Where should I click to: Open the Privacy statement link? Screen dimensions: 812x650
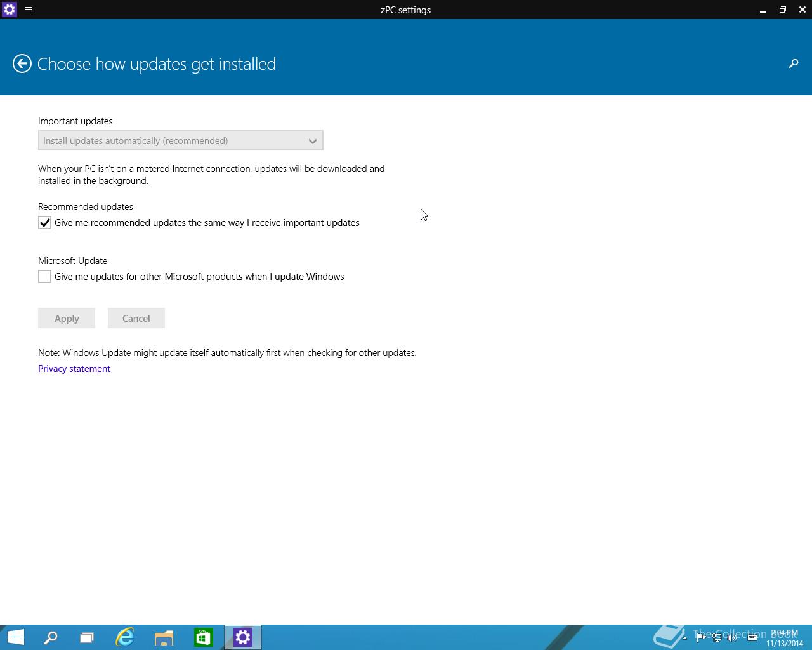[x=74, y=369]
